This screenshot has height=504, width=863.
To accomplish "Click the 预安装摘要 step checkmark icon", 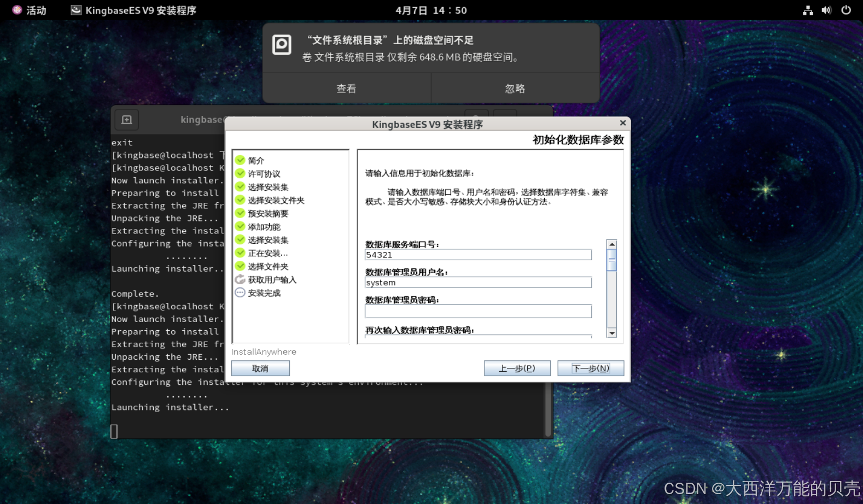I will (x=240, y=213).
